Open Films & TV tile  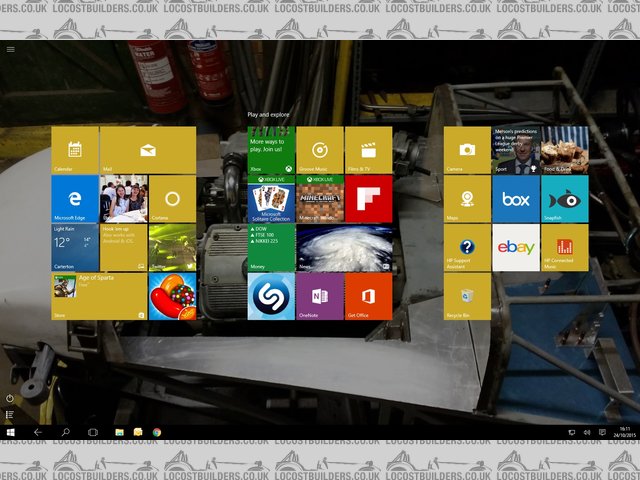pyautogui.click(x=369, y=150)
